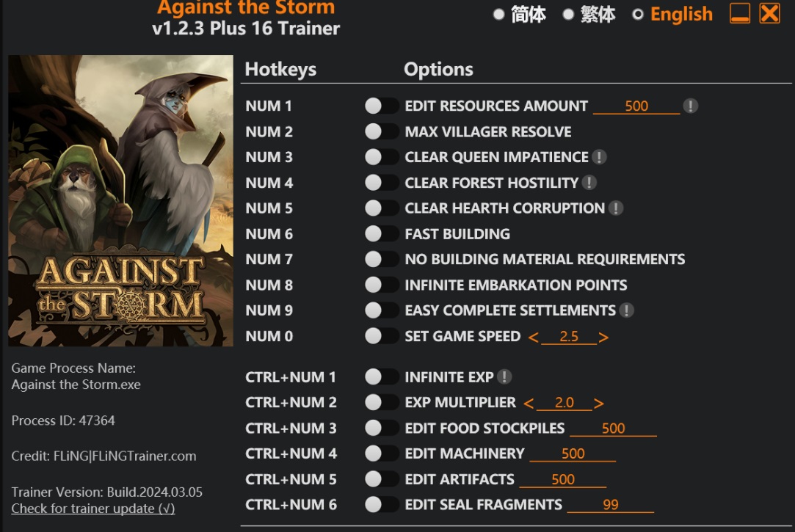The image size is (795, 532).
Task: Increase EXP multiplier with right arrow
Action: coord(599,404)
